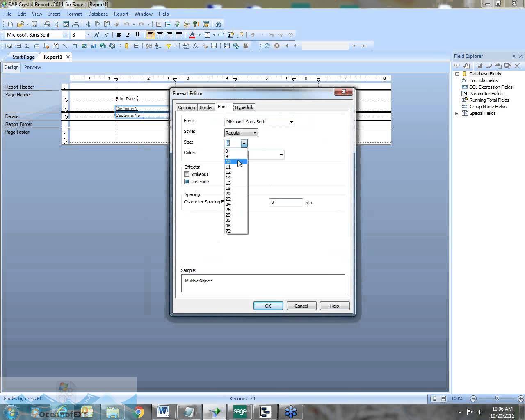The height and width of the screenshot is (420, 525).
Task: Click the Record Sort Expert icon
Action: tap(158, 46)
